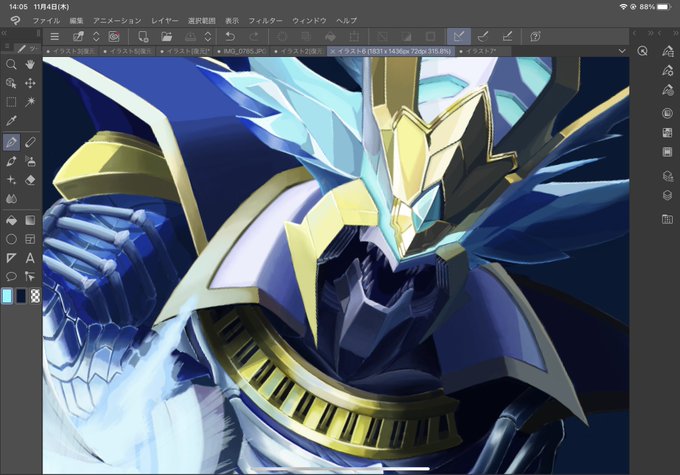
Task: Select the Correct line tool
Action: [30, 276]
